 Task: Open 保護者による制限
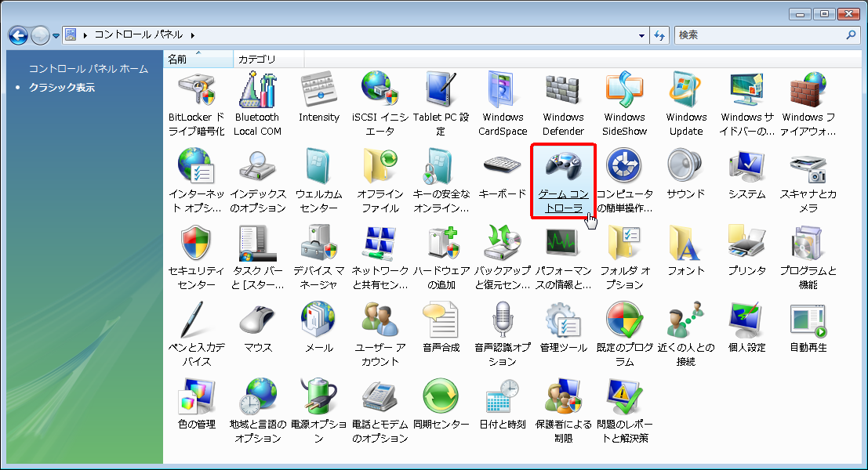click(563, 410)
